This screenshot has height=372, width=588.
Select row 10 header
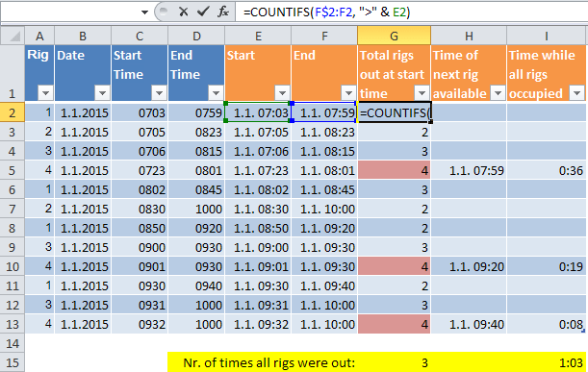pyautogui.click(x=13, y=266)
